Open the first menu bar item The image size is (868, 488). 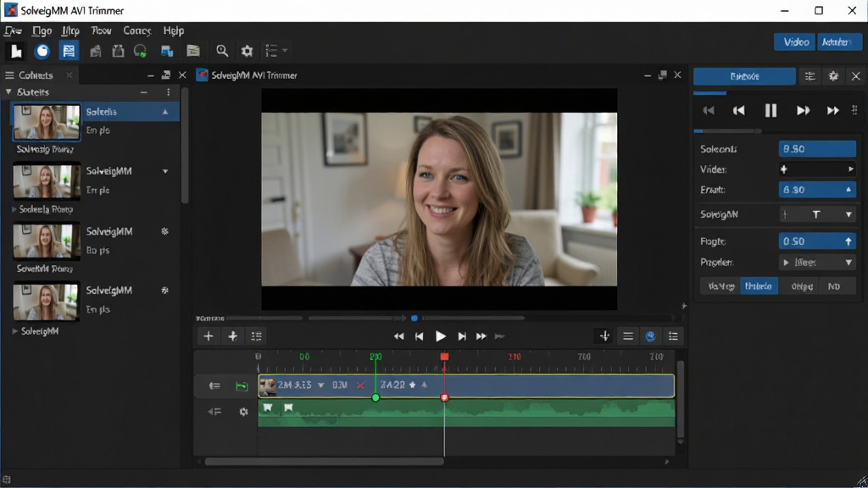13,30
